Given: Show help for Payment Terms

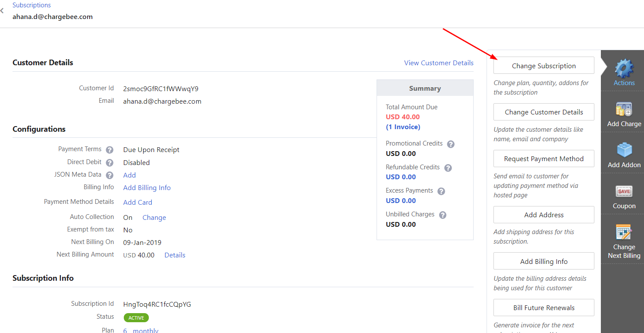Looking at the screenshot, I should (110, 150).
